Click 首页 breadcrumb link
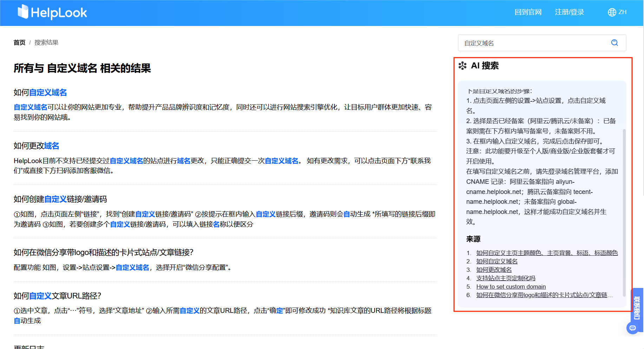The image size is (644, 349). [x=19, y=42]
